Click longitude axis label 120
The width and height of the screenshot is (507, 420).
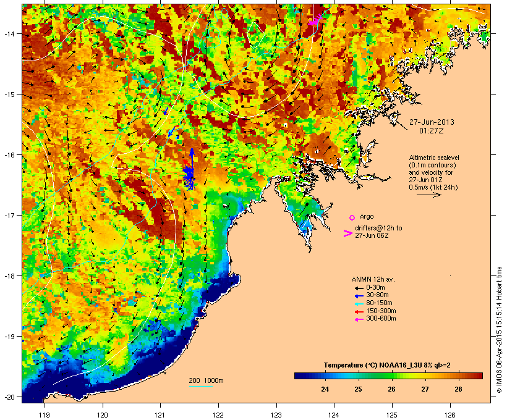click(103, 415)
